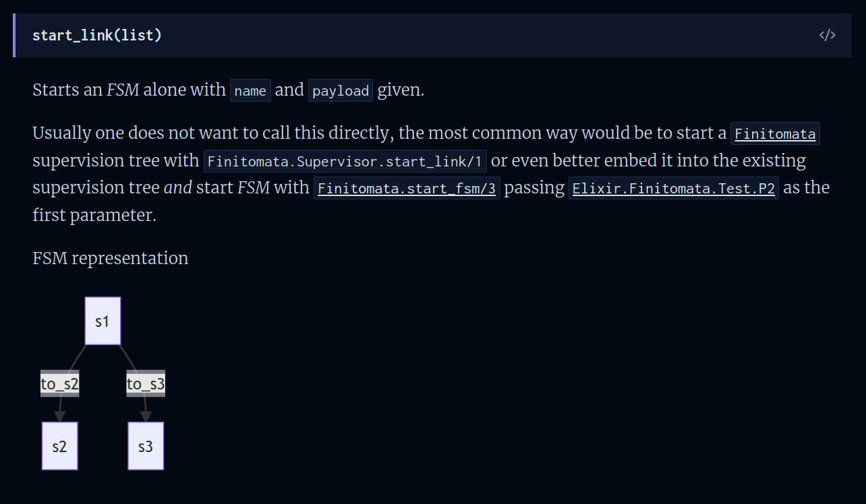The image size is (866, 504).
Task: Open the Finitomata module link
Action: pos(775,133)
